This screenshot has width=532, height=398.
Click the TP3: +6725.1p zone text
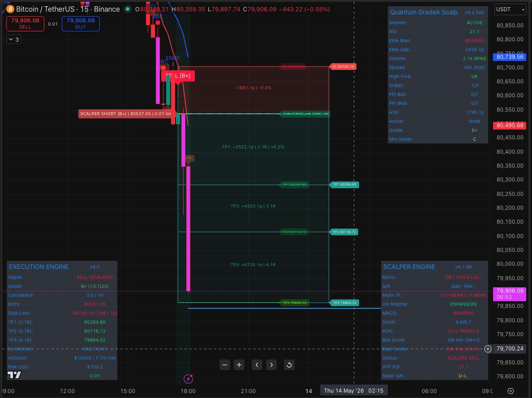[x=253, y=265]
